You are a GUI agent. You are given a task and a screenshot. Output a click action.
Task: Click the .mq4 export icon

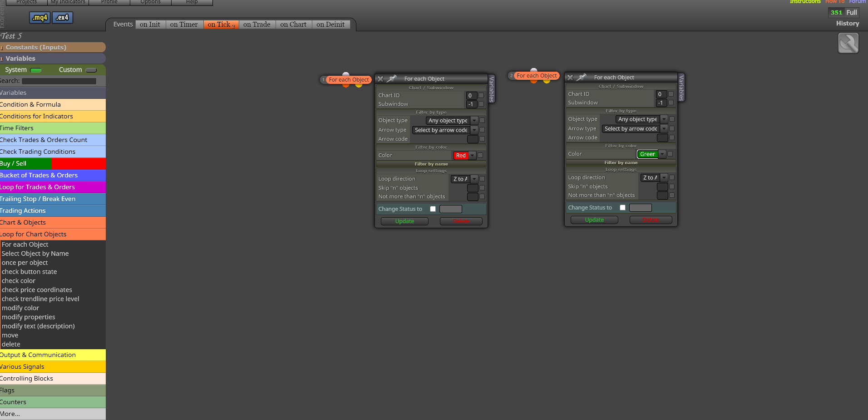39,18
